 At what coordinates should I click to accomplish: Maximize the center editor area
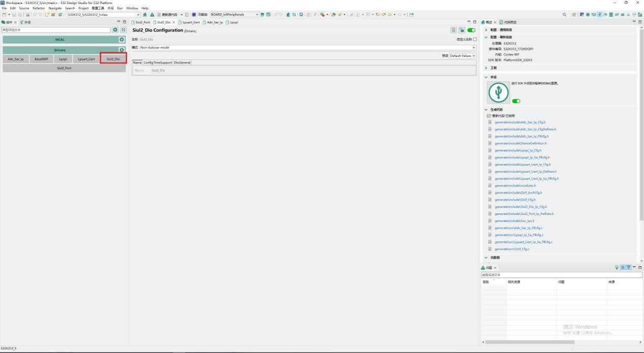[475, 22]
